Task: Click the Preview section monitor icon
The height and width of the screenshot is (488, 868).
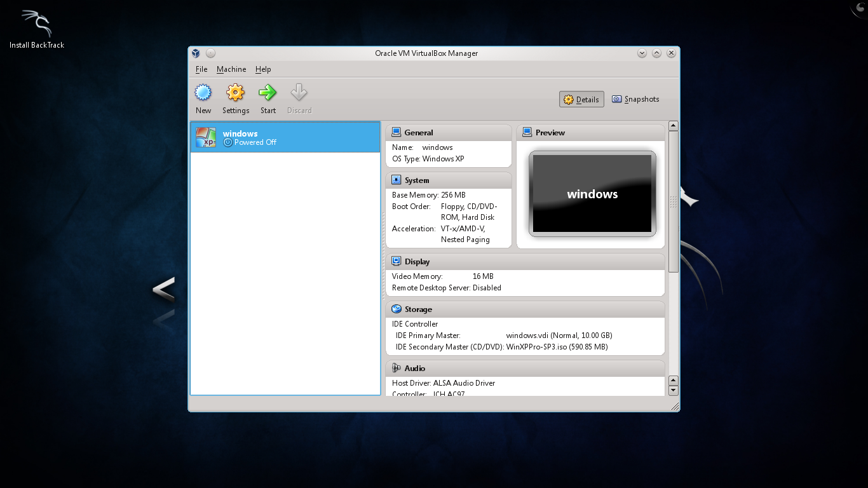Action: point(527,132)
